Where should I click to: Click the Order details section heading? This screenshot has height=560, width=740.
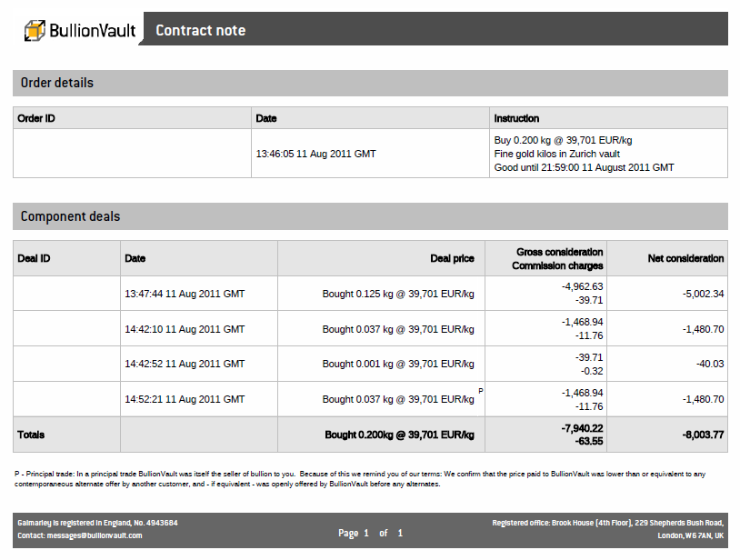point(56,83)
